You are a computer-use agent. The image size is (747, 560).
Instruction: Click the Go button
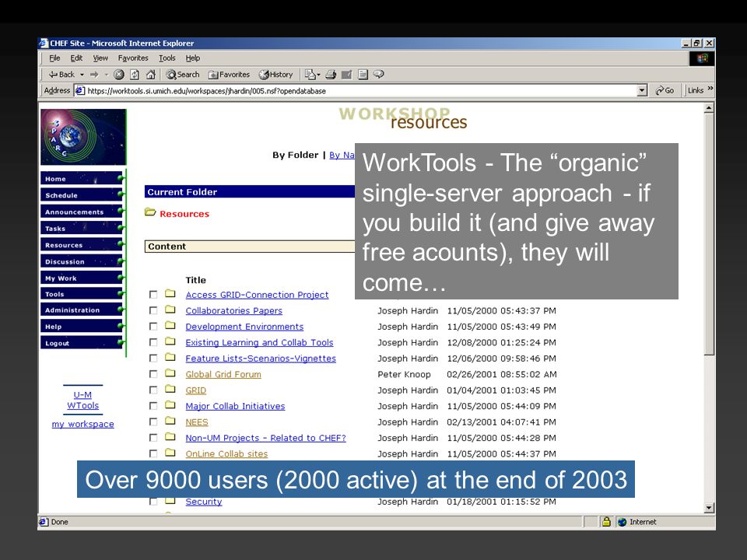pyautogui.click(x=665, y=90)
